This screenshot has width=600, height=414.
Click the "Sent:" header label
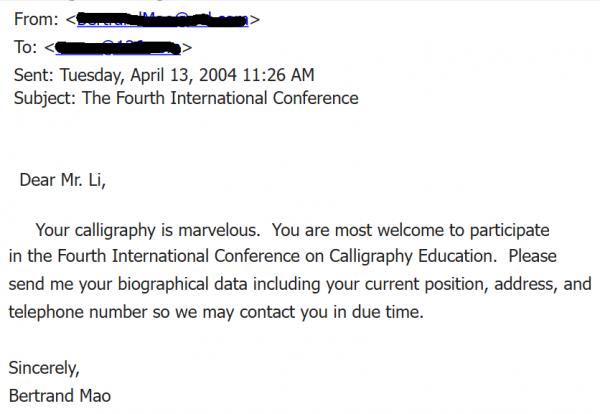(35, 73)
